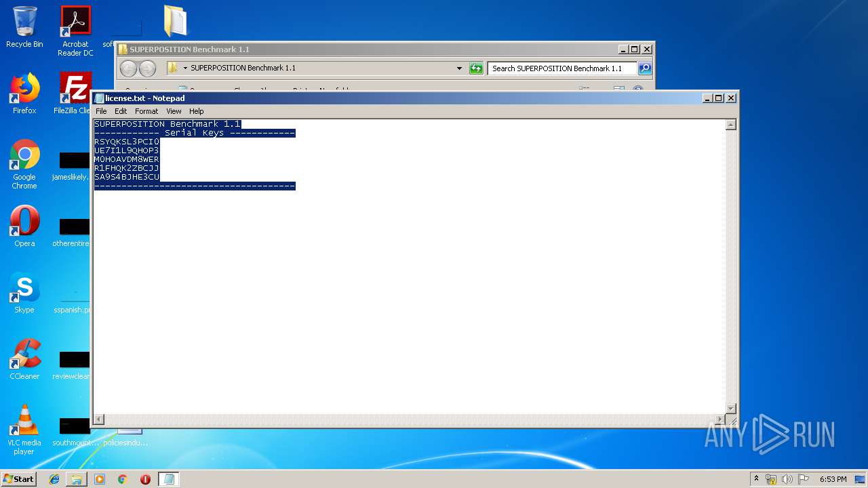868x488 pixels.
Task: Click the Show desktop button
Action: tap(861, 479)
